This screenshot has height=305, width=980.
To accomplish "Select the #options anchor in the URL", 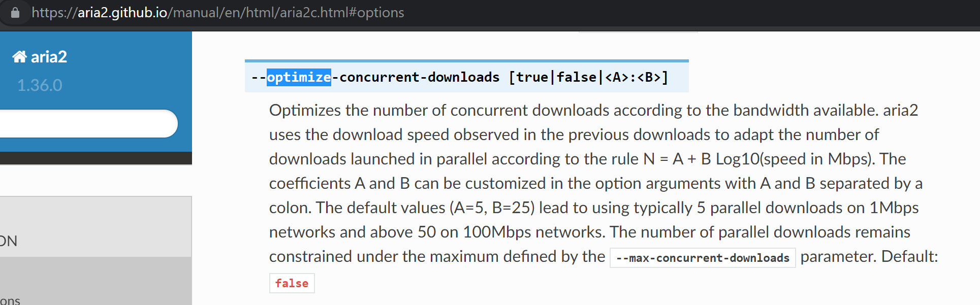I will tap(376, 12).
